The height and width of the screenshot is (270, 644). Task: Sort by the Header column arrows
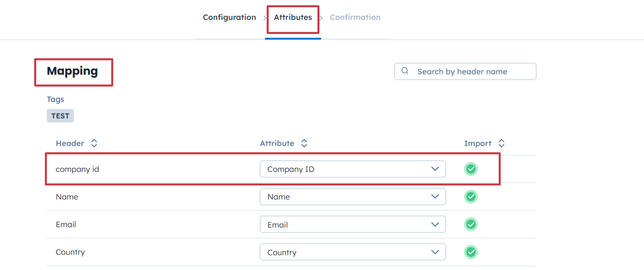pyautogui.click(x=94, y=143)
